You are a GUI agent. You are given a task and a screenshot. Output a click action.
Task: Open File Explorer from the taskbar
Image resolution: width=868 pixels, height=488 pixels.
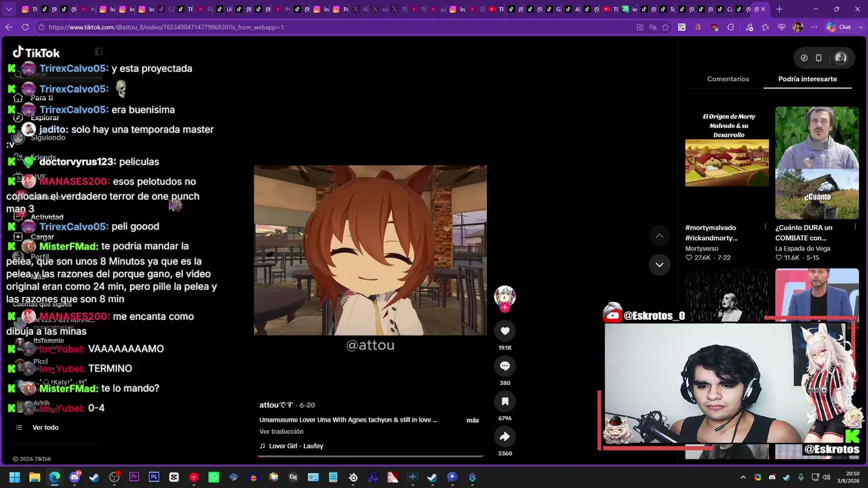35,477
